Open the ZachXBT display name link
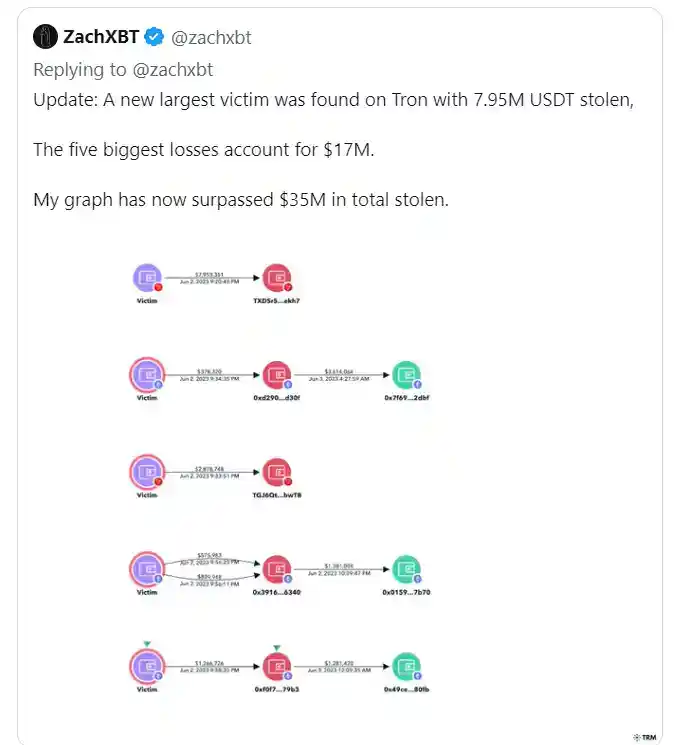 pyautogui.click(x=101, y=38)
